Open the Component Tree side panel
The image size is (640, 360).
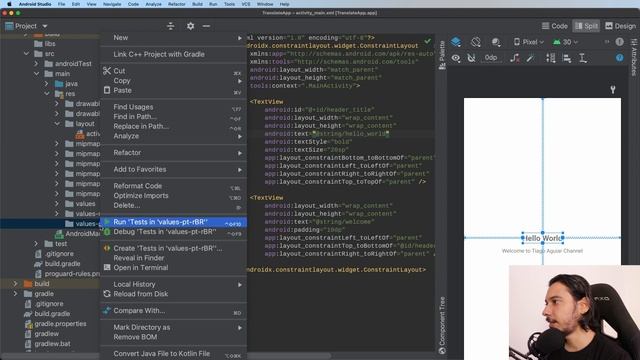coord(442,325)
